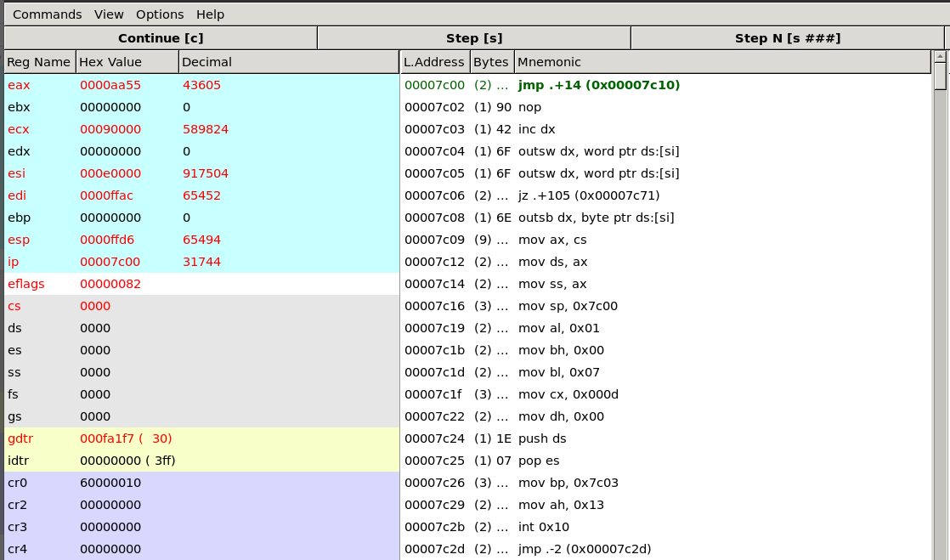This screenshot has height=560, width=950.
Task: Select the eax register row
Action: point(201,85)
